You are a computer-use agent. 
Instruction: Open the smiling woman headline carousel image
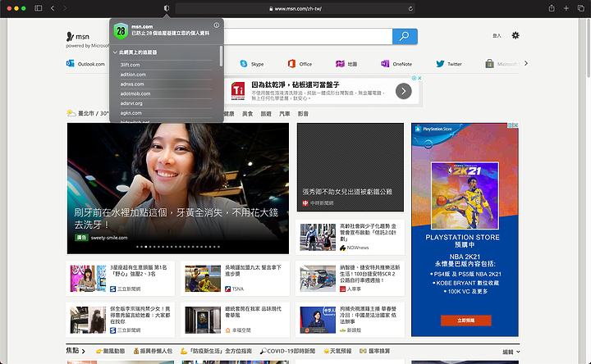pyautogui.click(x=178, y=189)
